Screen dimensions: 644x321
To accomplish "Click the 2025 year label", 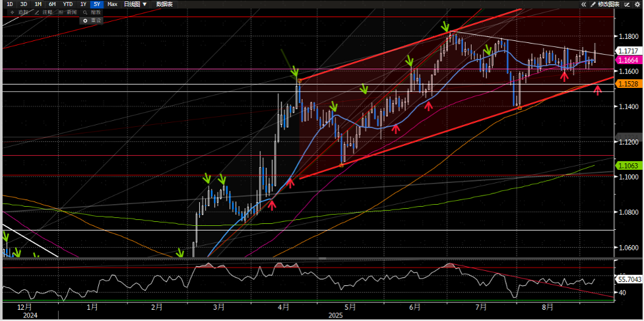I will 336,315.
